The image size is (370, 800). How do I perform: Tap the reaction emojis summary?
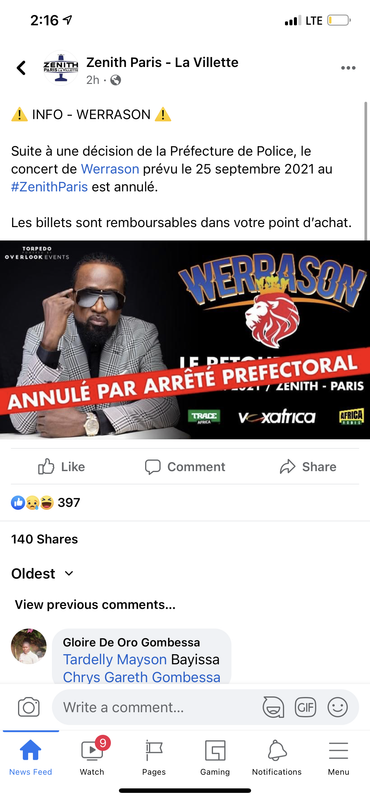tap(45, 503)
